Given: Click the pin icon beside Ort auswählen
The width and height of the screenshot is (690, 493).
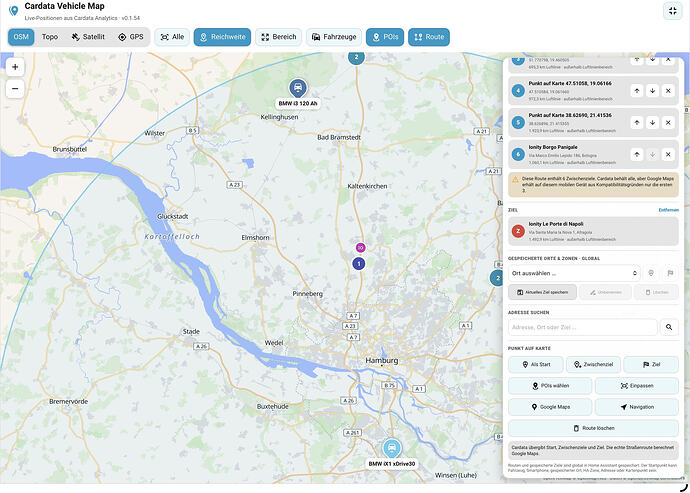Looking at the screenshot, I should (x=651, y=273).
